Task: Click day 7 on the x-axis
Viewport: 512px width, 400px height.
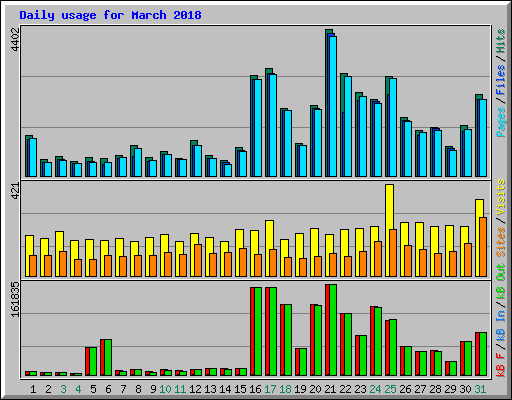Action: tap(123, 389)
